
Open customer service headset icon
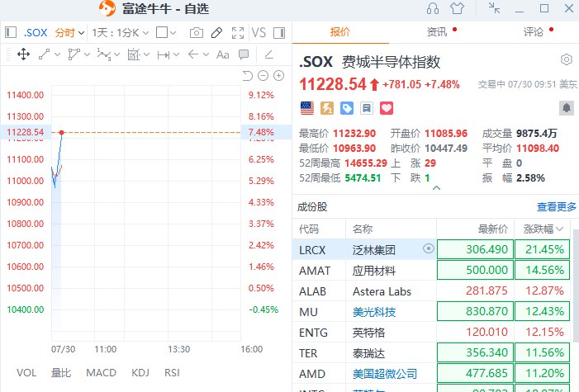tap(433, 8)
